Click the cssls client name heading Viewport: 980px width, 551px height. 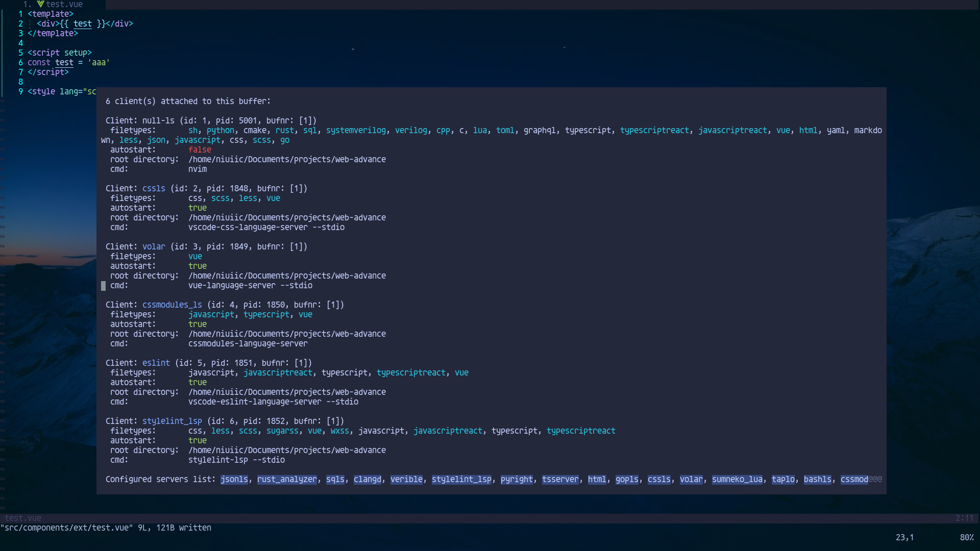coord(153,188)
